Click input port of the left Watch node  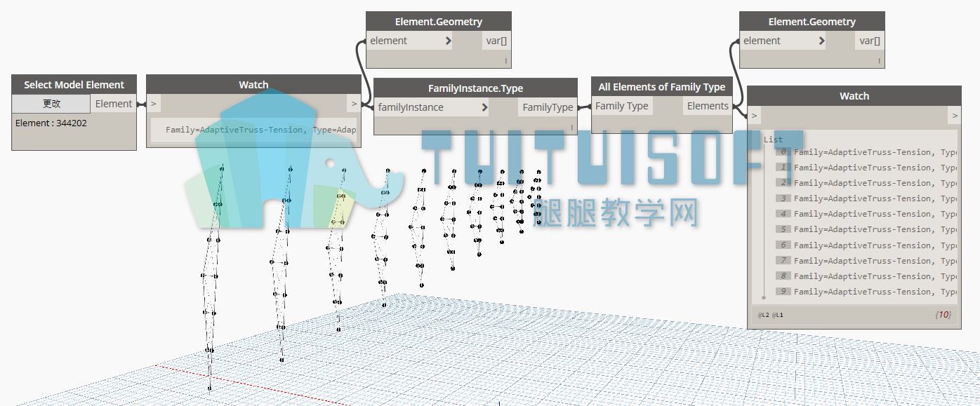(154, 104)
